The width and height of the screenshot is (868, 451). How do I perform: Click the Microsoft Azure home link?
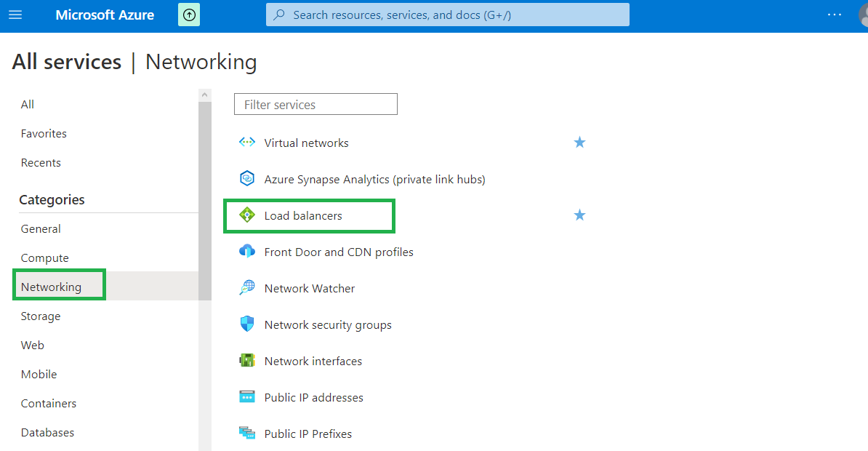point(105,15)
